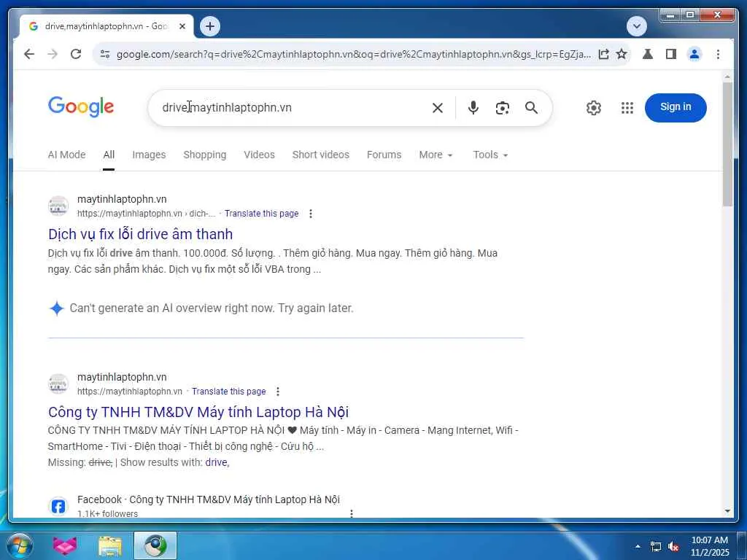
Task: Click the scrollbar down arrow
Action: pos(727,511)
